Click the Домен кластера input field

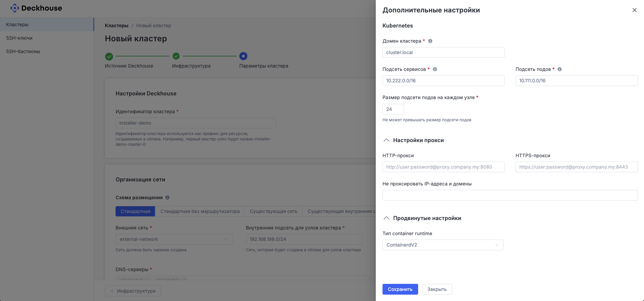[443, 52]
